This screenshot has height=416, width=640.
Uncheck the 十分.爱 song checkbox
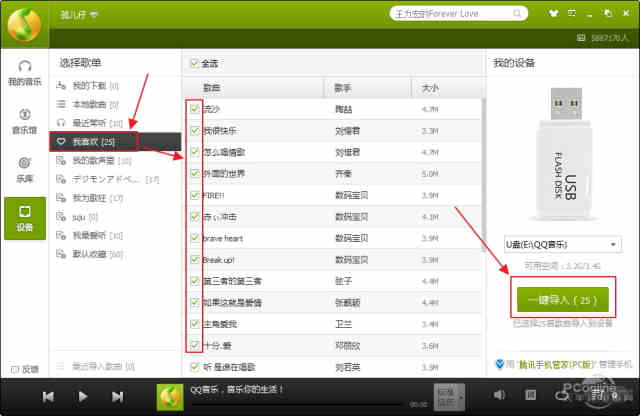click(195, 345)
